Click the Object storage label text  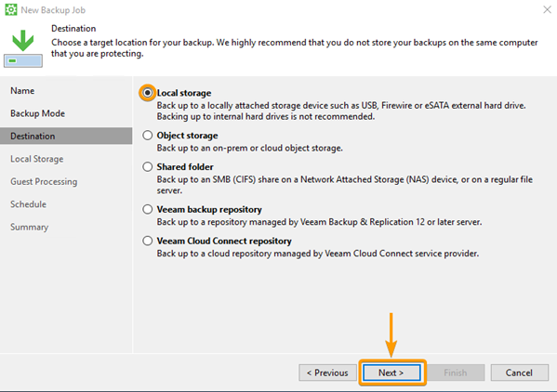(187, 136)
